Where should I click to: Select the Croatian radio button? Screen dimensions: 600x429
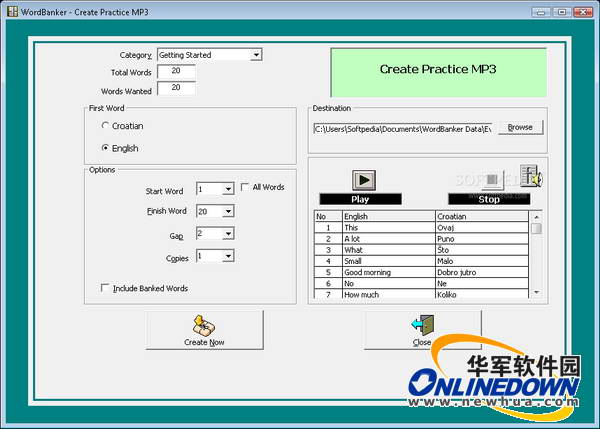pos(105,126)
